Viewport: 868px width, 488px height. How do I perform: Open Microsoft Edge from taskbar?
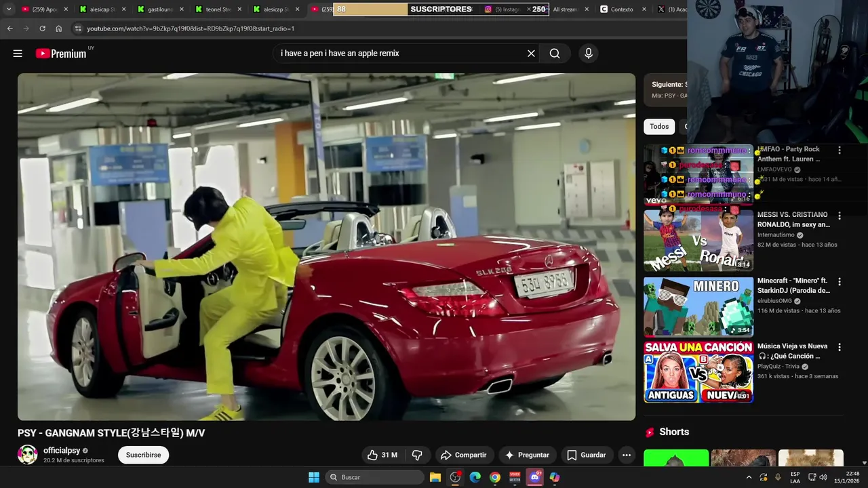coord(475,477)
